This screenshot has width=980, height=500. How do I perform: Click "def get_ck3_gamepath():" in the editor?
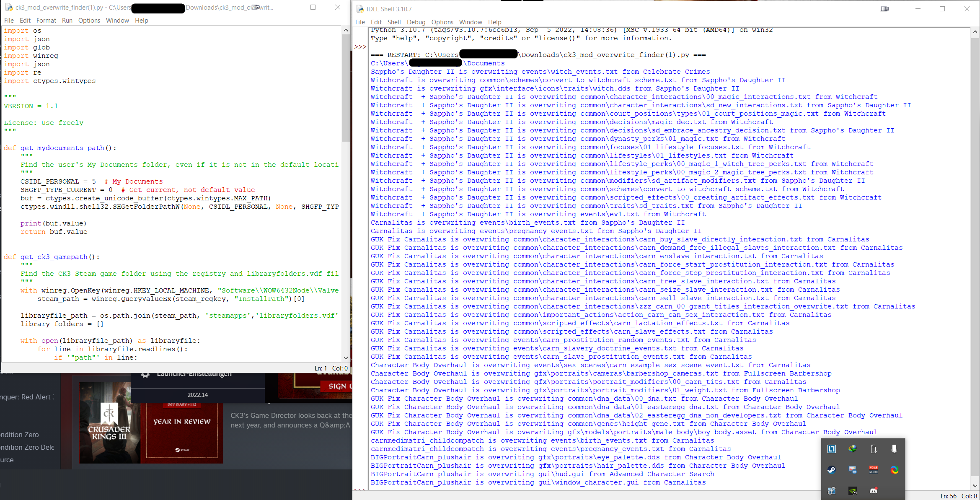click(x=52, y=257)
